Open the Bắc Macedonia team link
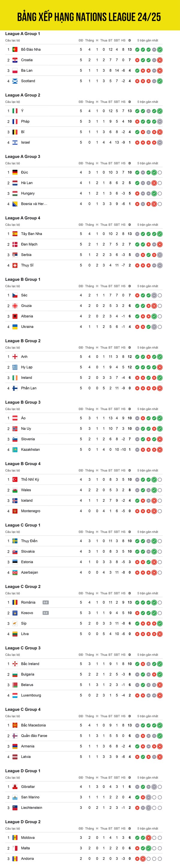 point(33,725)
